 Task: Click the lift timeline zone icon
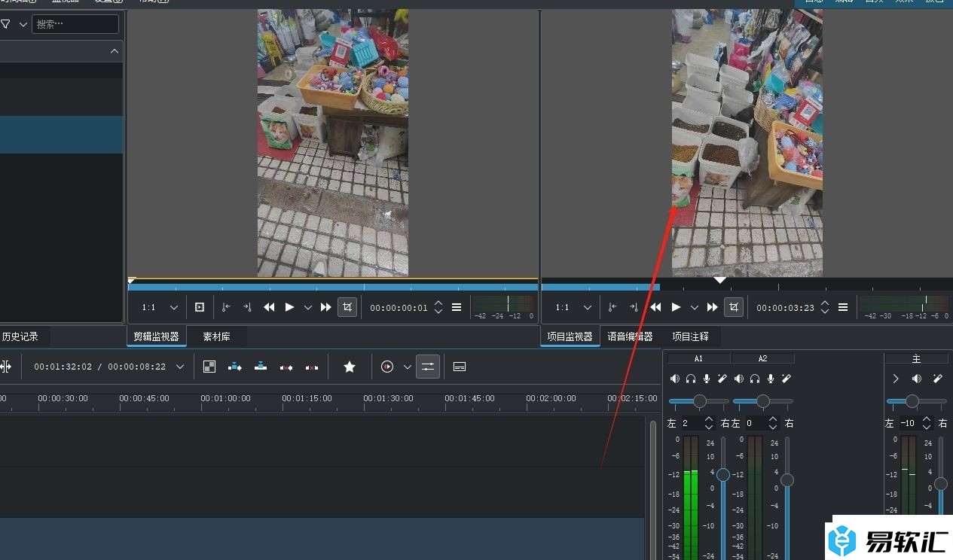(x=312, y=367)
